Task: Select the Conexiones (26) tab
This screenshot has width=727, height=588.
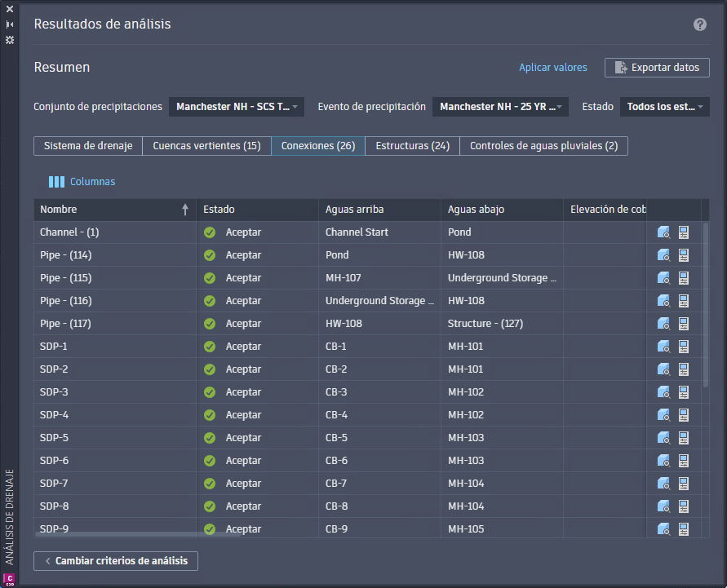Action: [x=318, y=146]
